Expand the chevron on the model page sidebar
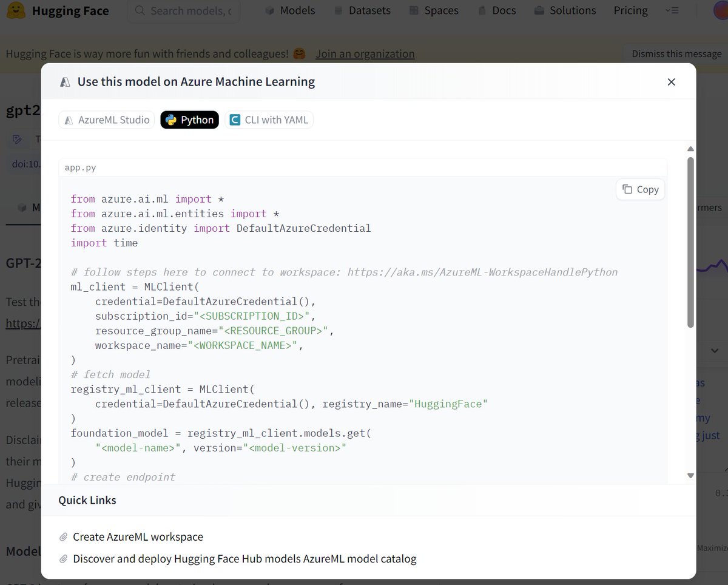The height and width of the screenshot is (585, 728). tap(715, 351)
